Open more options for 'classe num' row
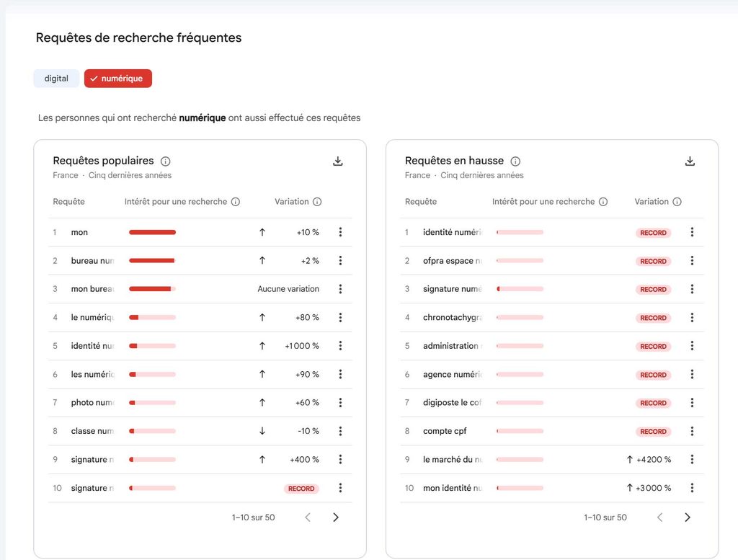The width and height of the screenshot is (738, 560). [340, 431]
